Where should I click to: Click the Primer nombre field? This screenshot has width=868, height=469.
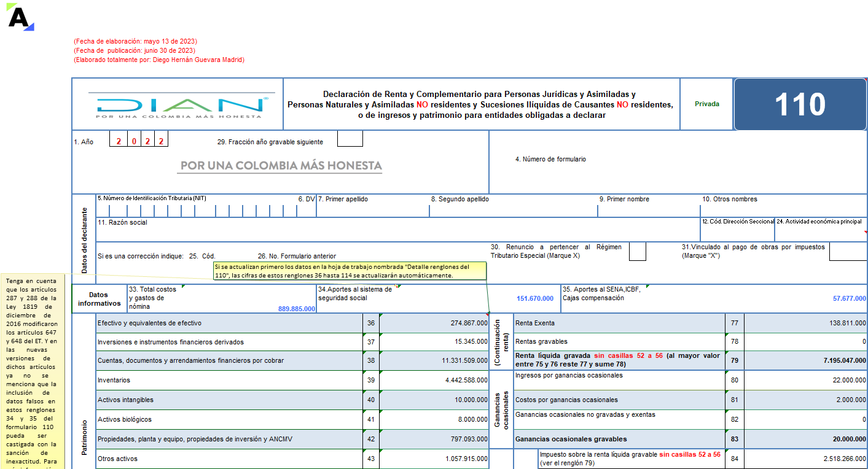point(649,206)
